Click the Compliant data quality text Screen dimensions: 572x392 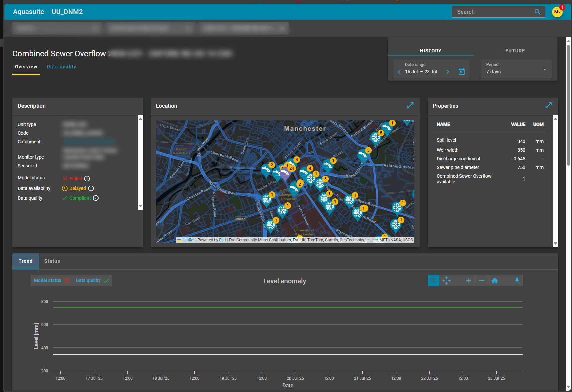[x=80, y=198]
